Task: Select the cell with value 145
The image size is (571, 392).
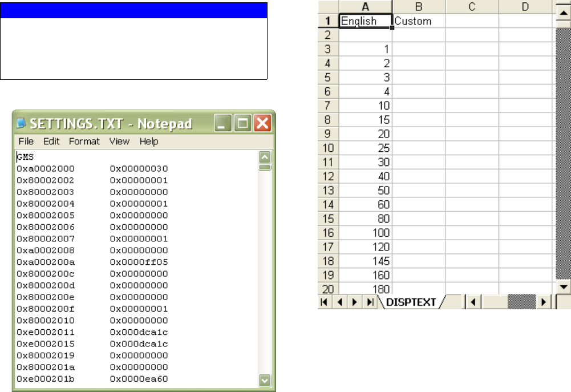Action: tap(365, 261)
